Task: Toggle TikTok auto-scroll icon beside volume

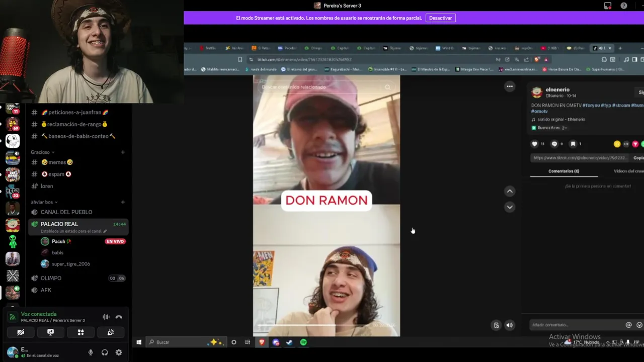Action: click(x=496, y=325)
